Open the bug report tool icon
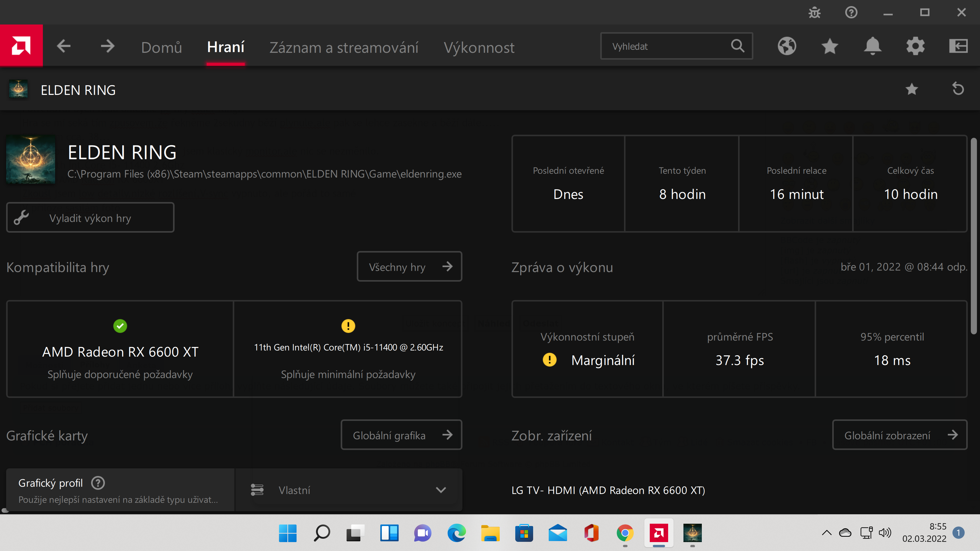The width and height of the screenshot is (980, 551). pos(815,12)
